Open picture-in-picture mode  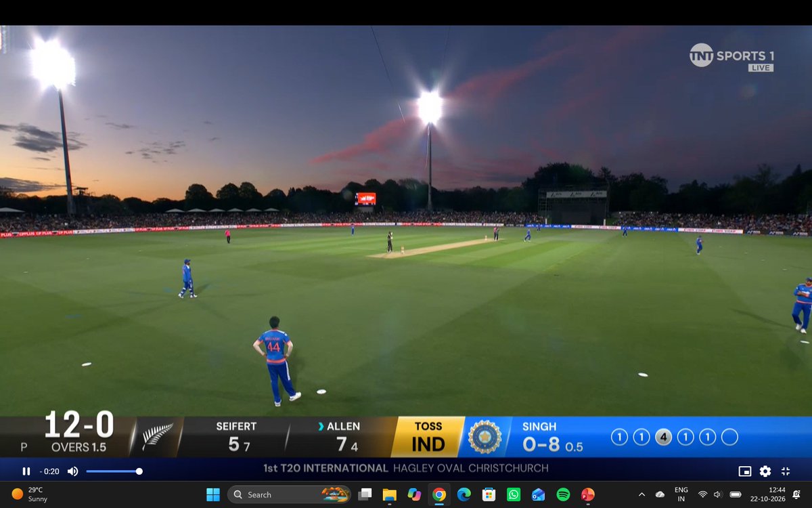745,471
